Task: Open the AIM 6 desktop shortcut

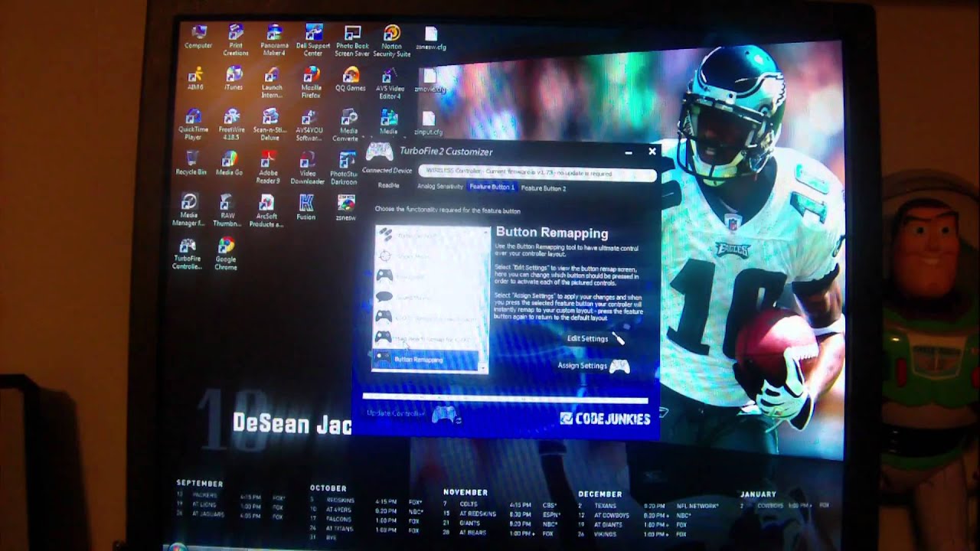Action: click(x=198, y=80)
